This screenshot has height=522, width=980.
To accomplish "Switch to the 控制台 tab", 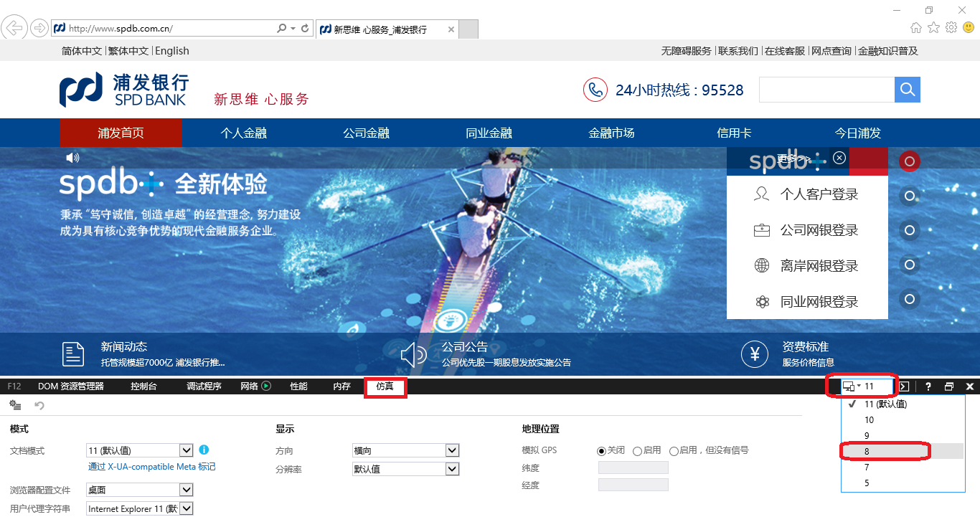I will point(143,386).
